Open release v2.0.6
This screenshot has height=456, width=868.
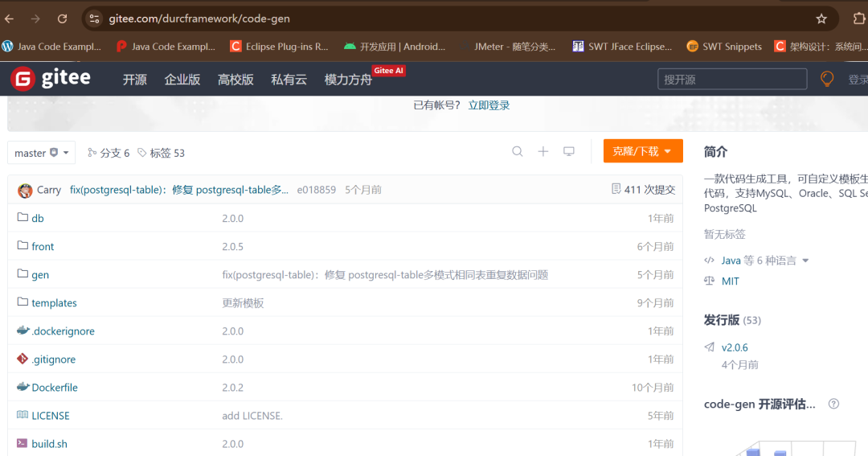[735, 347]
